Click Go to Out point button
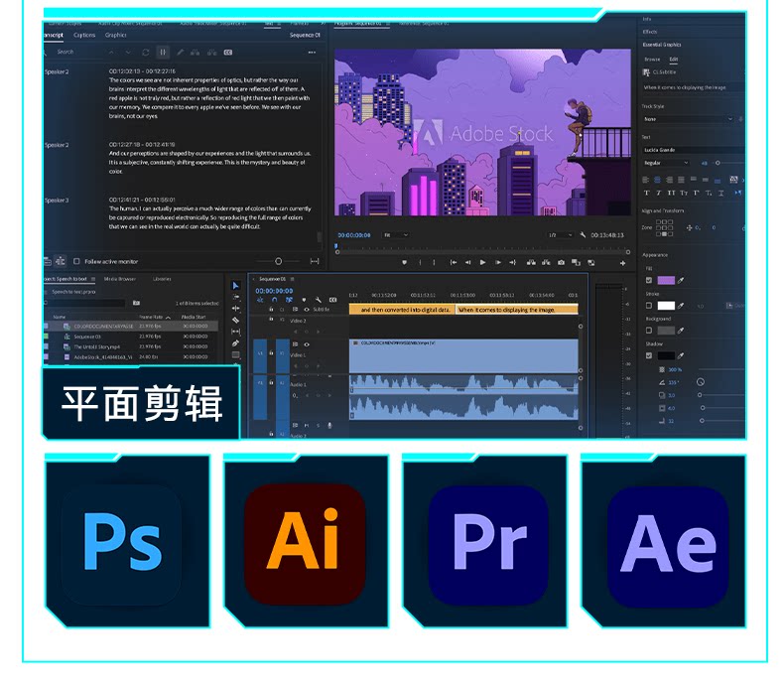Image resolution: width=784 pixels, height=678 pixels. [512, 262]
